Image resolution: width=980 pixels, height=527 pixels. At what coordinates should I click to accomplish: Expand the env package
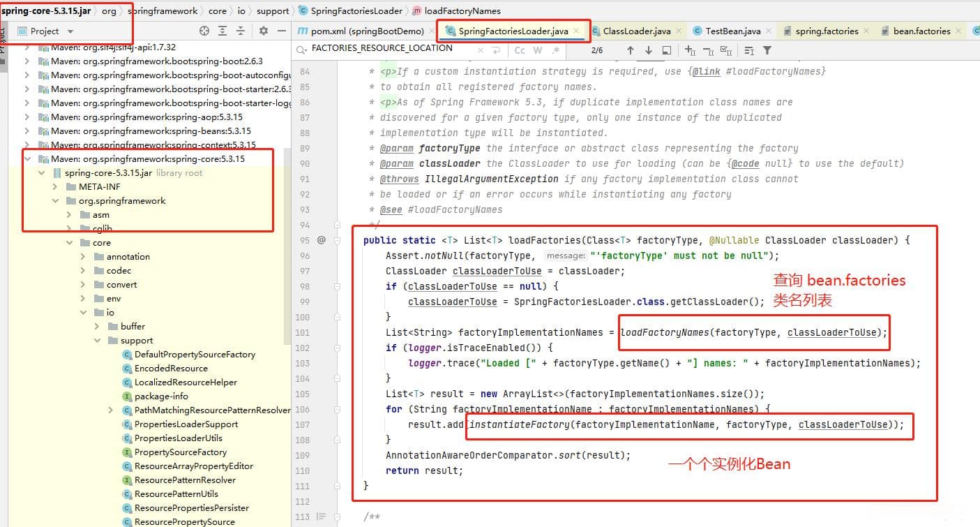[83, 298]
